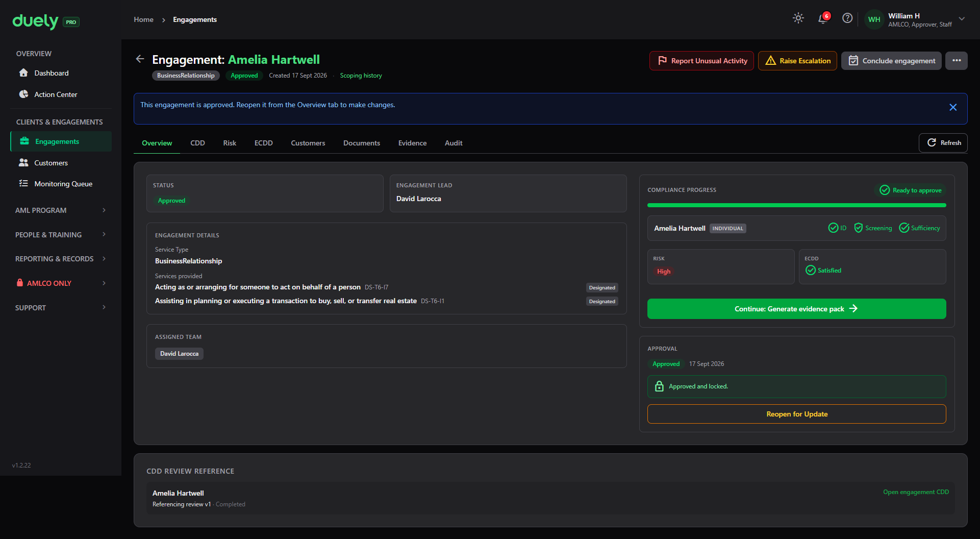
Task: Click the Engagements breadcrumb
Action: pos(195,19)
